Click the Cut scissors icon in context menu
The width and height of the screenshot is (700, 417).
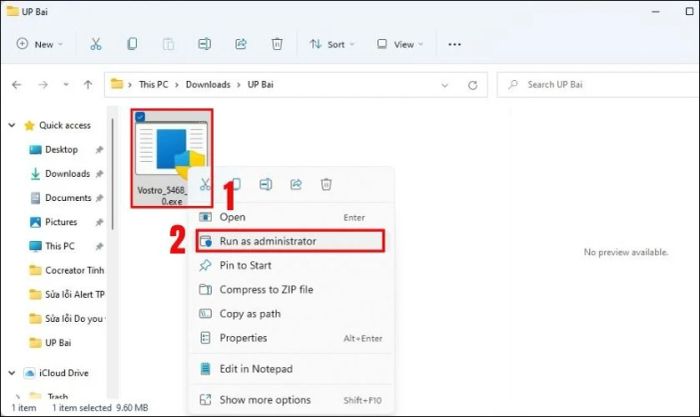pos(204,184)
